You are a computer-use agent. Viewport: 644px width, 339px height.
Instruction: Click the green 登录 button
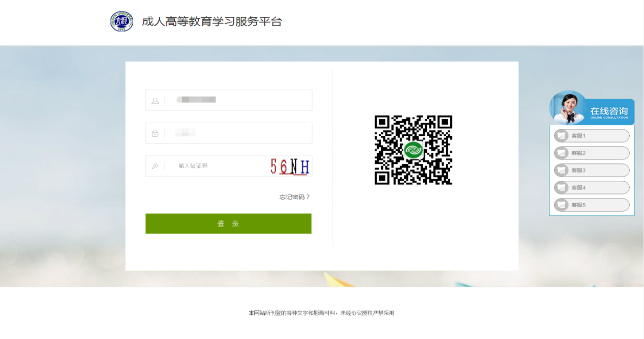pyautogui.click(x=228, y=223)
